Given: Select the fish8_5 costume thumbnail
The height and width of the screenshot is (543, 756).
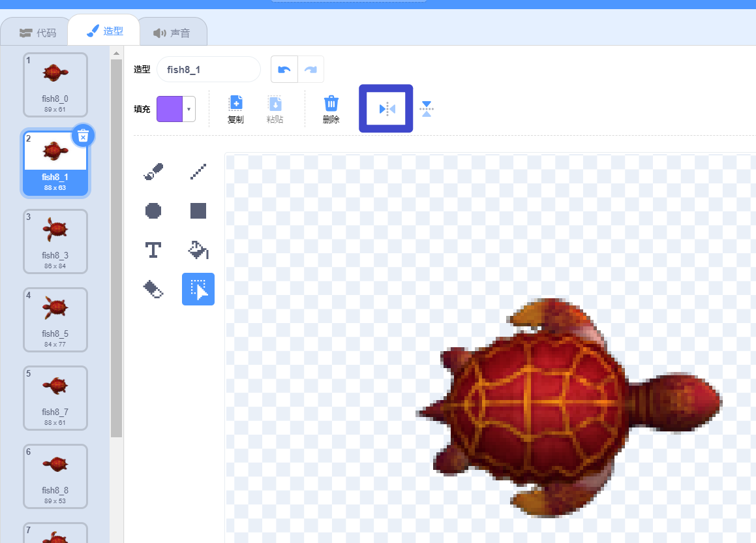Looking at the screenshot, I should [55, 320].
